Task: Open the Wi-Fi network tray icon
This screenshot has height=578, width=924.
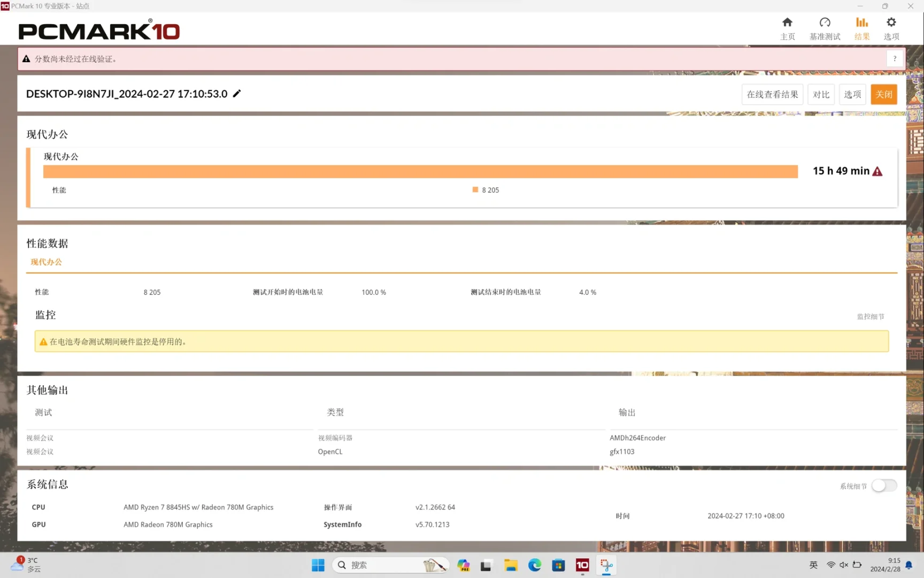Action: [831, 565]
